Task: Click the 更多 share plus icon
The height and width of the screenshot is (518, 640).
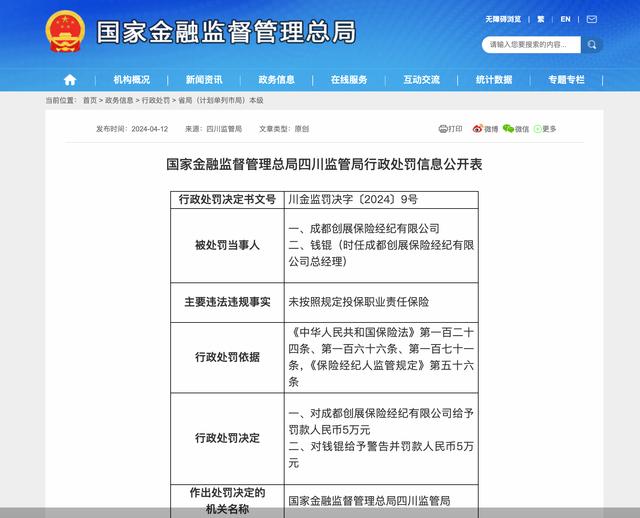Action: pos(538,129)
